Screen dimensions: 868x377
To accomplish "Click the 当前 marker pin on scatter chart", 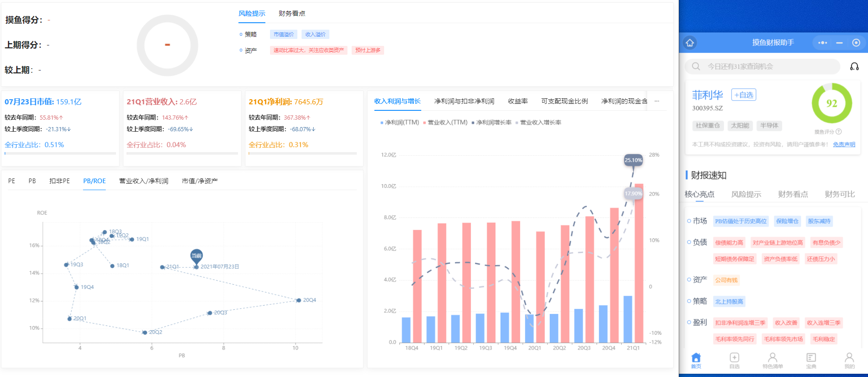I will [x=197, y=256].
